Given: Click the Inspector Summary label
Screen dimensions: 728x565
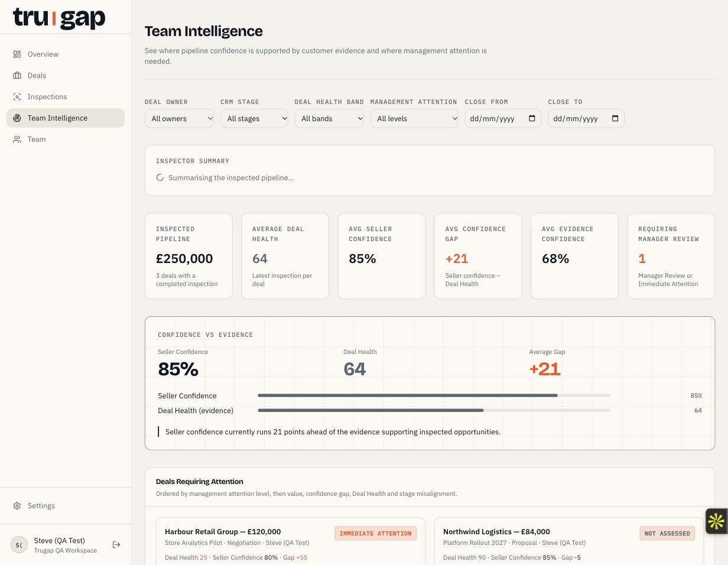Looking at the screenshot, I should [x=193, y=161].
